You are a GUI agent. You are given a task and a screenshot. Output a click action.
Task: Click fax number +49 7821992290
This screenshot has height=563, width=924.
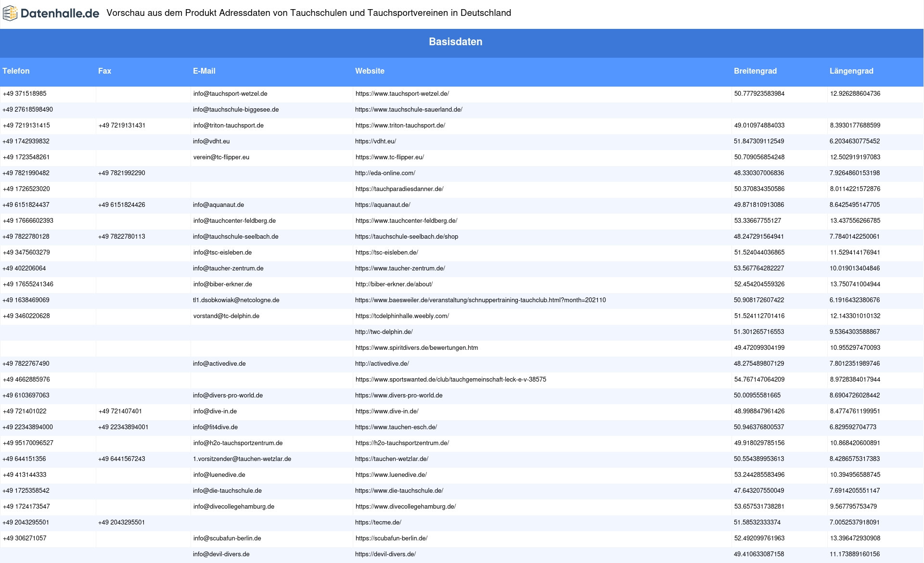[x=122, y=173]
